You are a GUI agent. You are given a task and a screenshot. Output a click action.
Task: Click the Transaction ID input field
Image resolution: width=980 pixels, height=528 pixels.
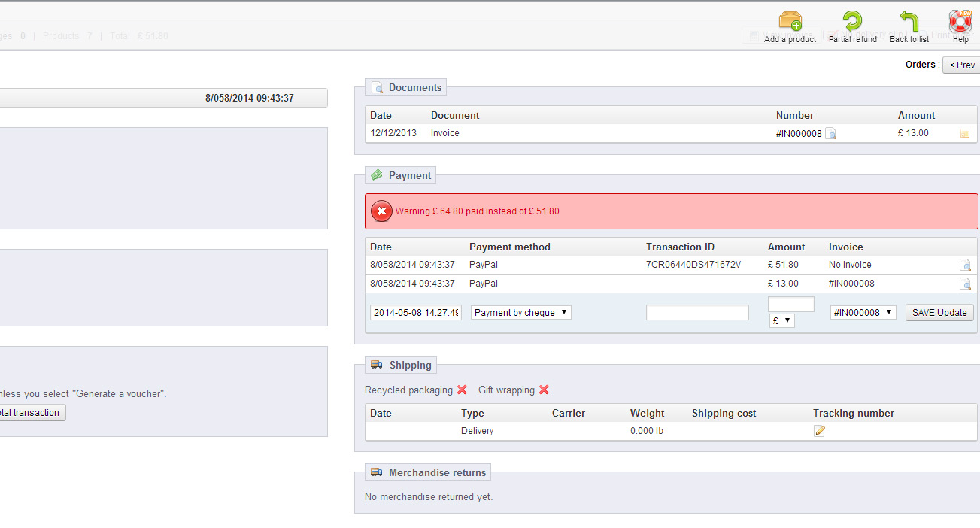tap(697, 312)
